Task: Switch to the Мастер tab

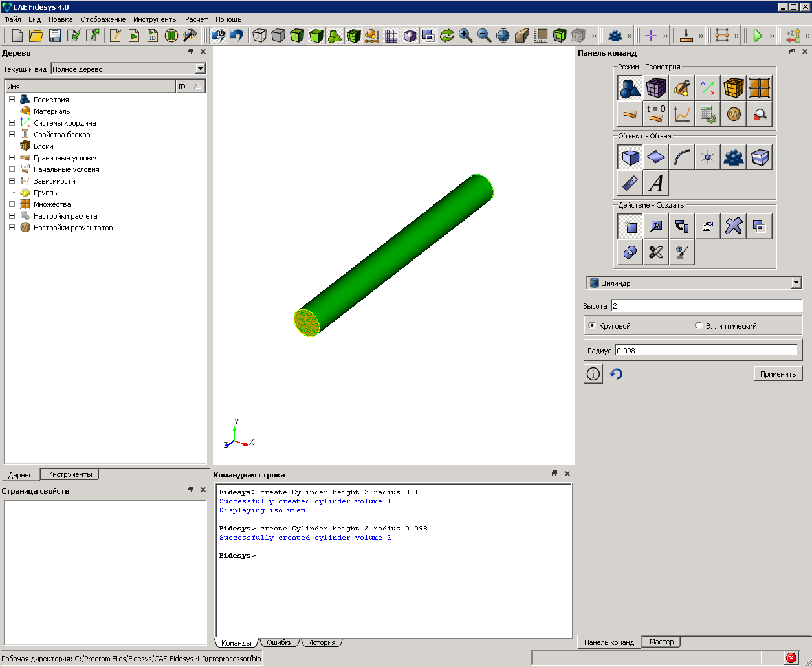Action: click(661, 642)
